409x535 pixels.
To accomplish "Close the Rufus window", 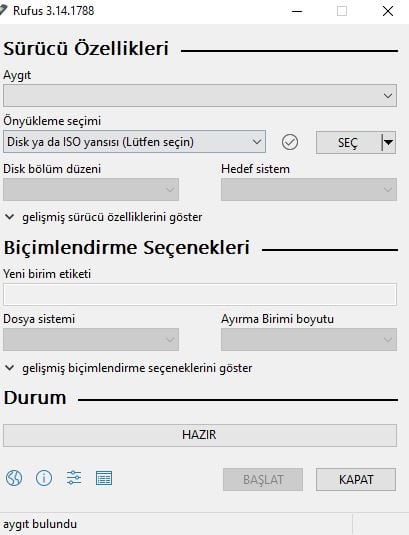I will tap(388, 11).
